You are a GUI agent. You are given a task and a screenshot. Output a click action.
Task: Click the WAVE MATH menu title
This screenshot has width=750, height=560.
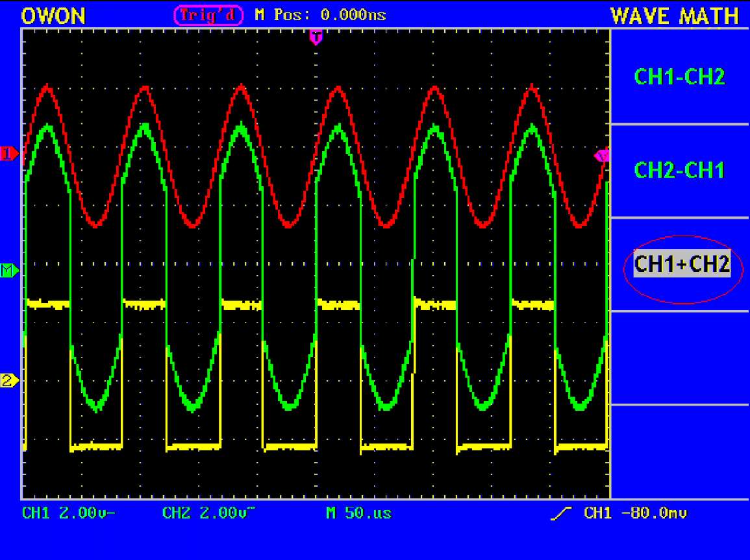click(x=675, y=16)
